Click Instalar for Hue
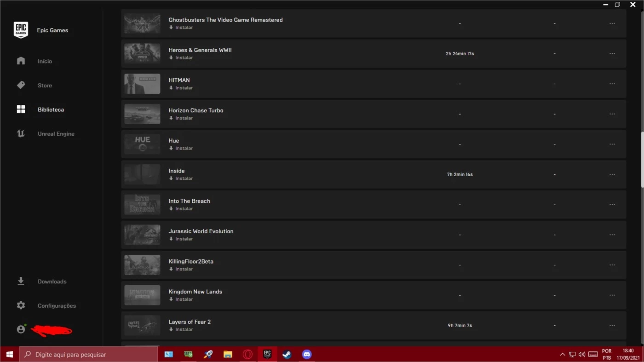 [x=181, y=149]
